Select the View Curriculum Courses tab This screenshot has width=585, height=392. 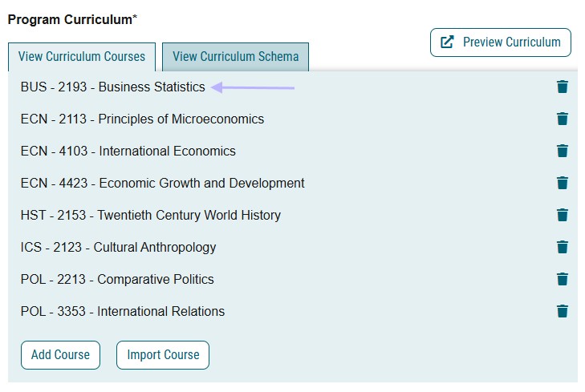pos(82,57)
